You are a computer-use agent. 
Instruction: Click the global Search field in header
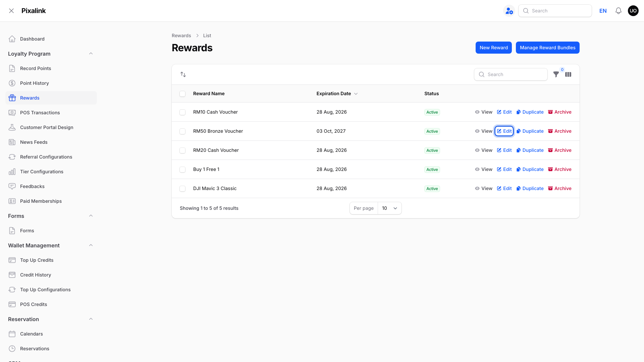pos(555,11)
